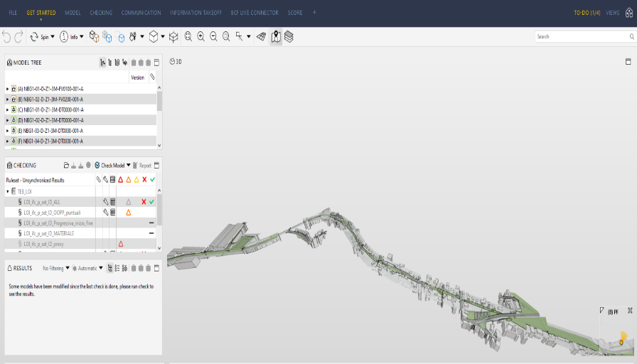Open the Information Takeoff tab

(x=196, y=13)
